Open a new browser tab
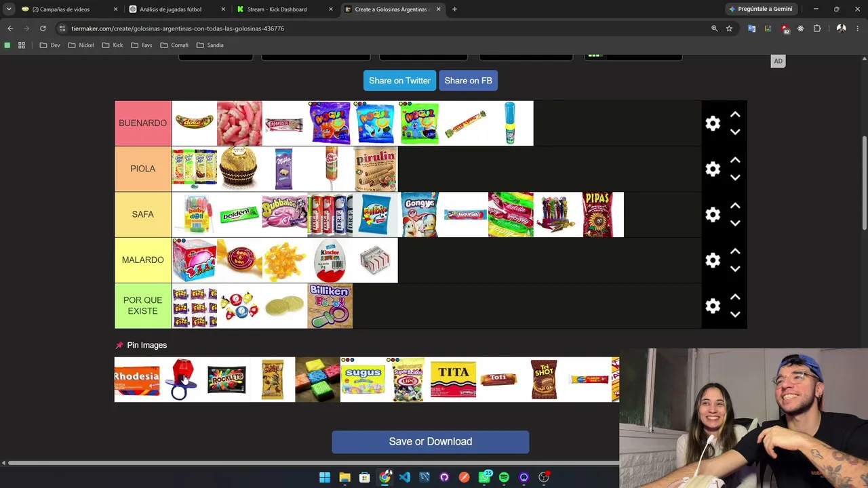 tap(454, 9)
